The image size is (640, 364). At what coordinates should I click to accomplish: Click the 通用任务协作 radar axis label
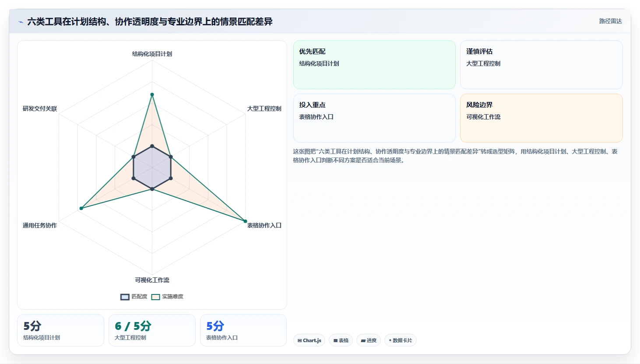40,225
